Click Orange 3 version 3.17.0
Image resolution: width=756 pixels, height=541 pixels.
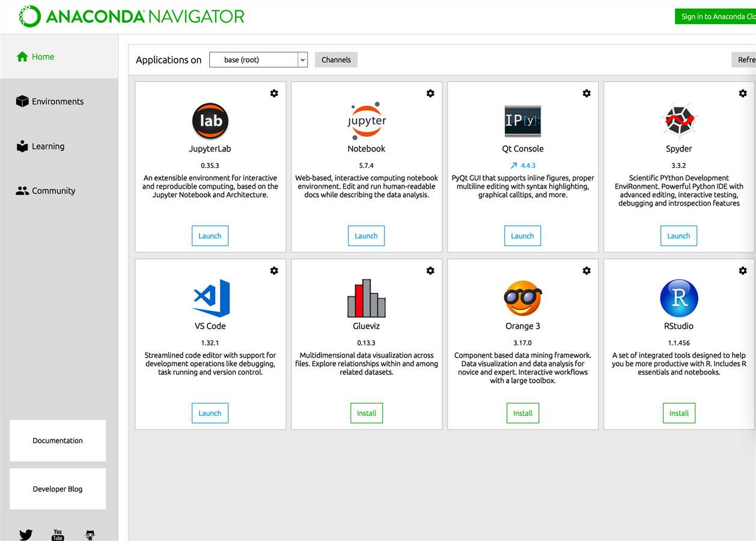click(x=523, y=343)
